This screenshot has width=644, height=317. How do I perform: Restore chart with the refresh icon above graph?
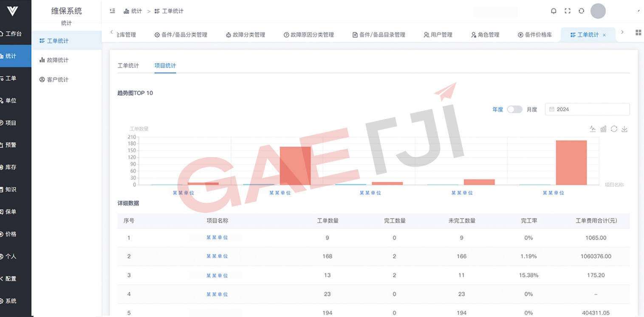[x=614, y=129]
